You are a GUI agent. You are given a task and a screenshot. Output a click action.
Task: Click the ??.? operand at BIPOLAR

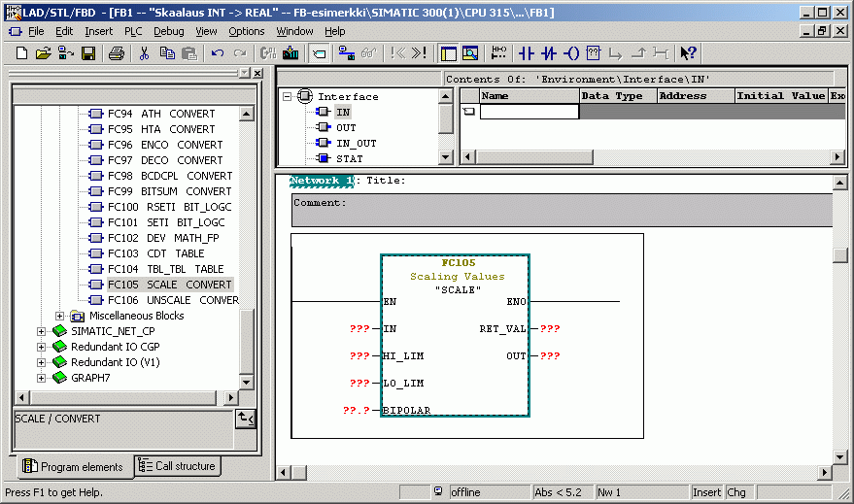pyautogui.click(x=357, y=411)
